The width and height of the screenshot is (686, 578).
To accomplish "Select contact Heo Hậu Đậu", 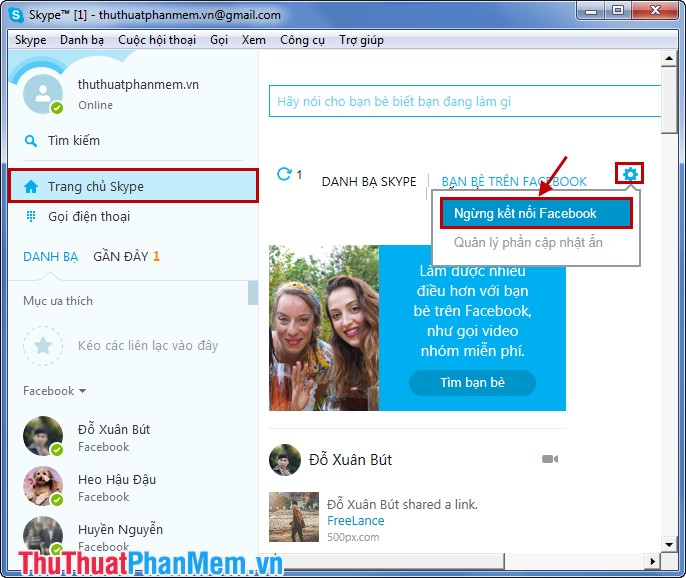I will coord(131,486).
